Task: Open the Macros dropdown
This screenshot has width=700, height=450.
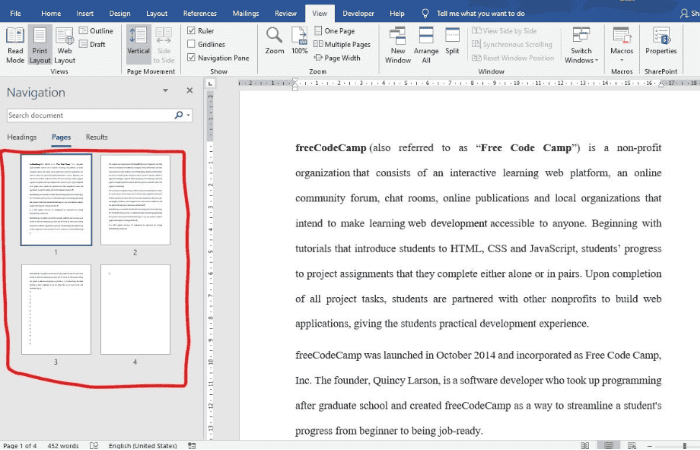Action: (x=621, y=46)
